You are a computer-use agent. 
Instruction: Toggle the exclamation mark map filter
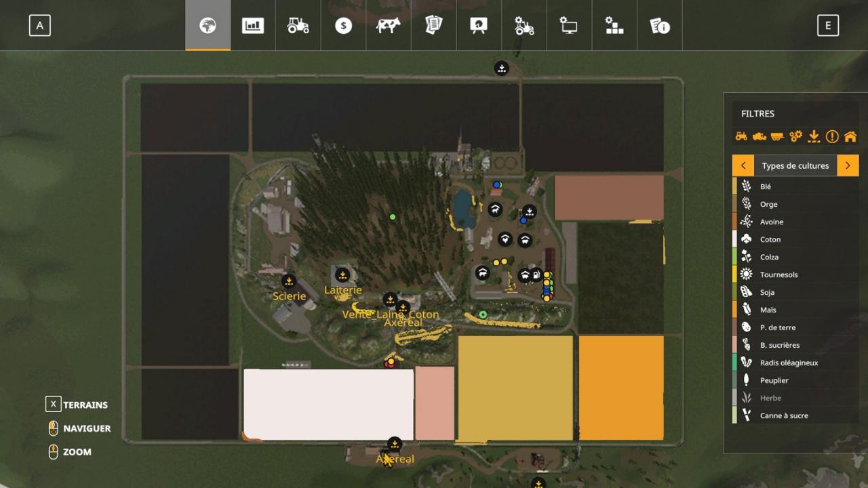pos(832,136)
